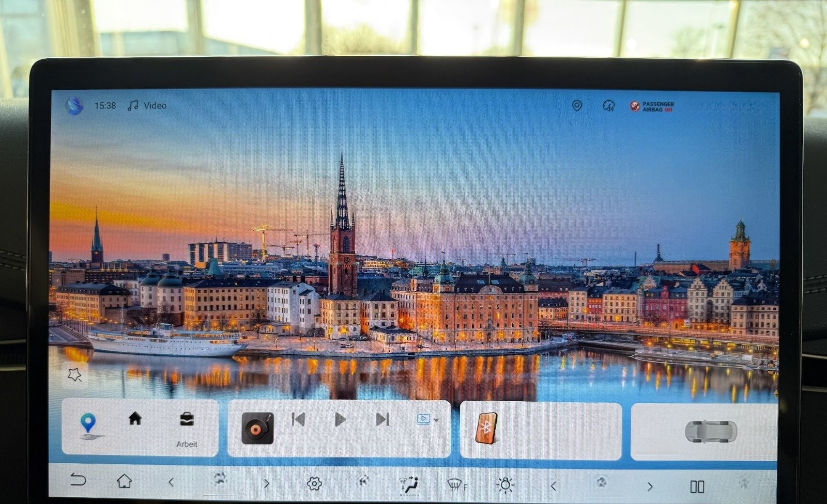Open the Bluetooth phone widget
Screen dimensions: 827x504
pos(486,428)
